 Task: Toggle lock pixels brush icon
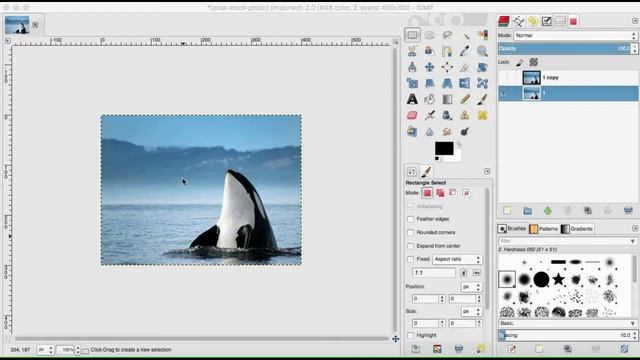click(x=520, y=62)
